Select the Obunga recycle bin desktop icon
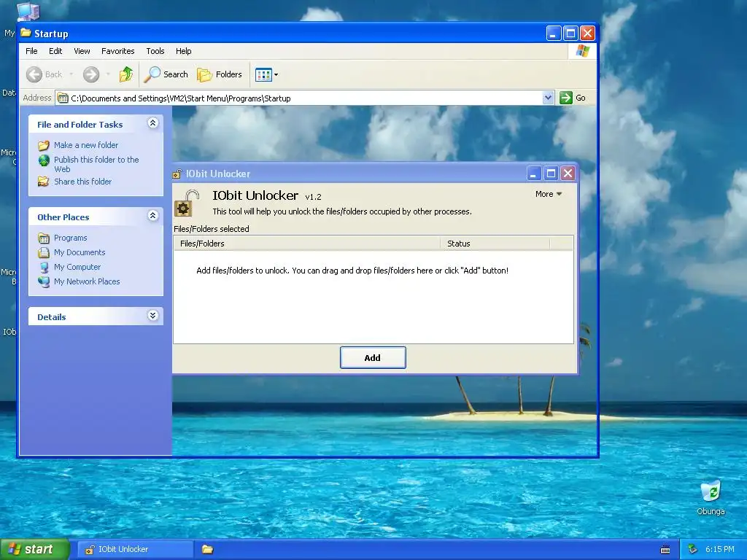747x560 pixels. 711,498
